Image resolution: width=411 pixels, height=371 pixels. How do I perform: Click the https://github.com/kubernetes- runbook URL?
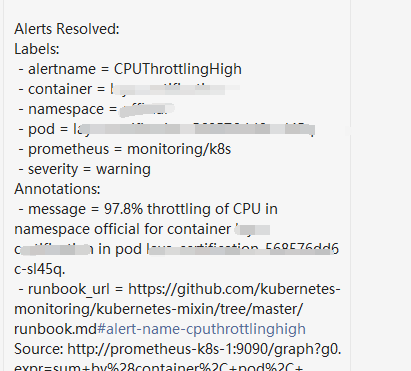(x=234, y=289)
